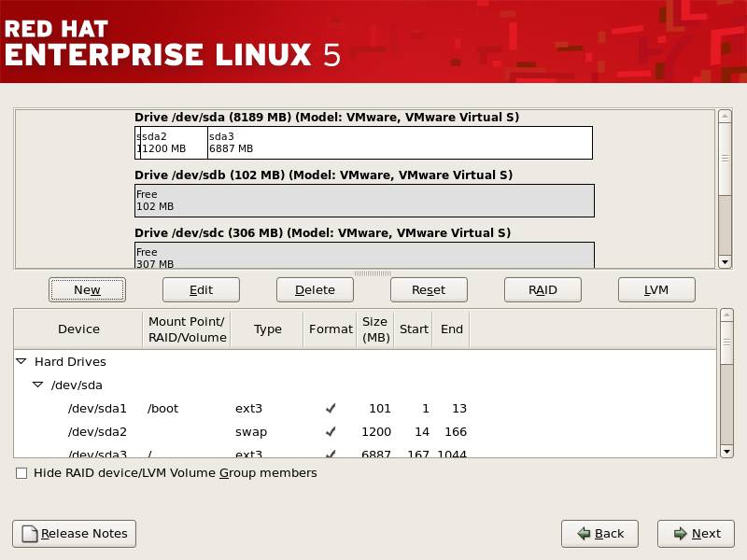
Task: Open the RAID configuration button
Action: (543, 289)
